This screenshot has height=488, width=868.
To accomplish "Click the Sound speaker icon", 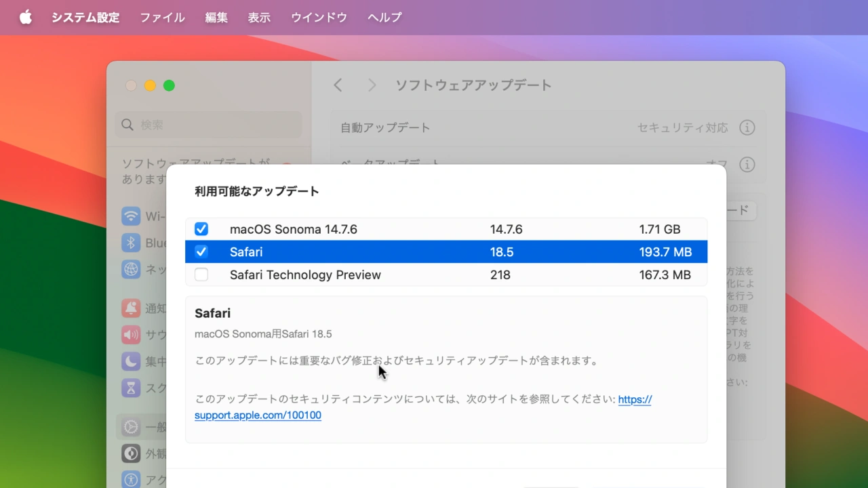I will click(x=131, y=334).
